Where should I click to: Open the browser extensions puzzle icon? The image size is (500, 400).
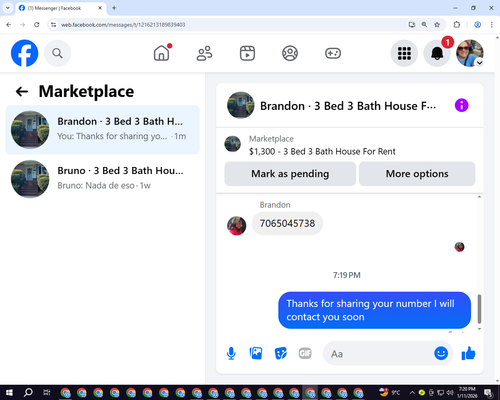(x=457, y=25)
